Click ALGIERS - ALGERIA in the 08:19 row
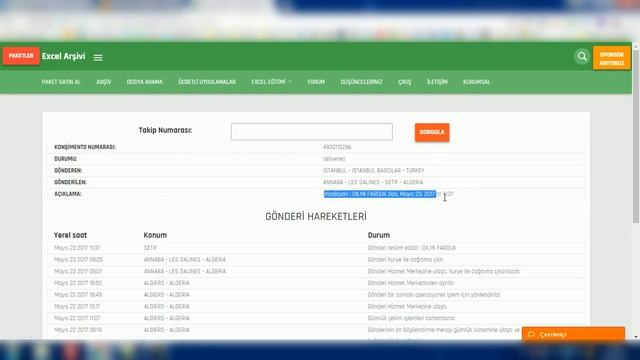This screenshot has height=360, width=640. (x=167, y=330)
